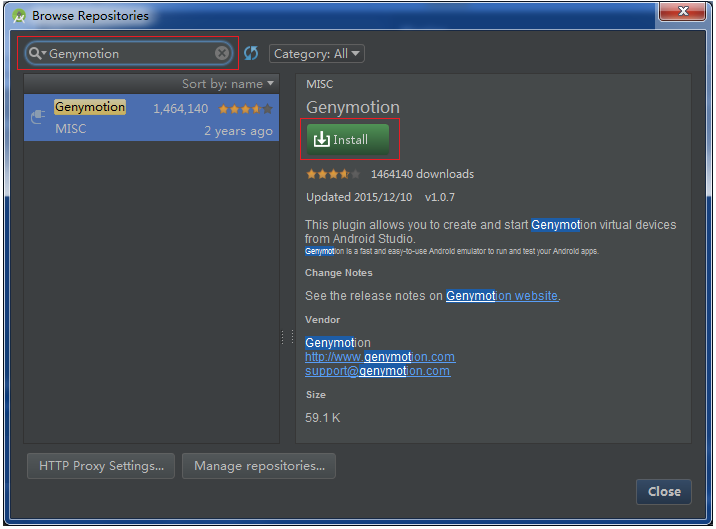The image size is (716, 529).
Task: Select the Genymotion plugin list entry
Action: pos(151,117)
